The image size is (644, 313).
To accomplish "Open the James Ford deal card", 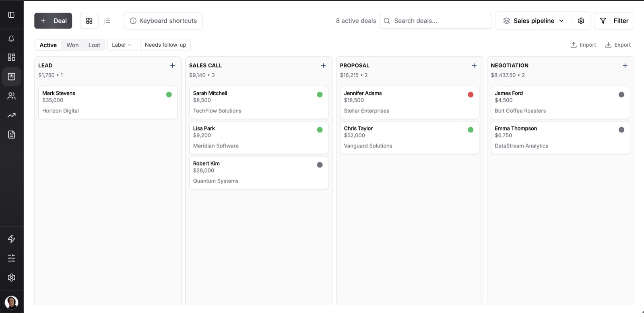I will pos(560,102).
